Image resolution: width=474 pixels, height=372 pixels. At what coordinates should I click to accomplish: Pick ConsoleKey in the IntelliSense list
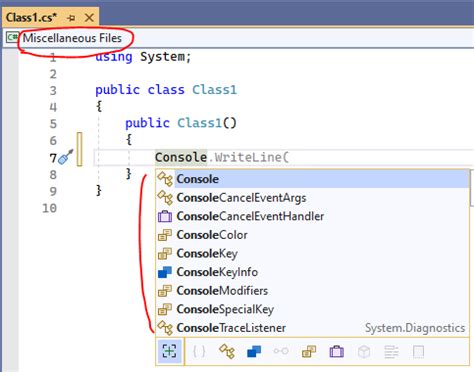[313, 254]
